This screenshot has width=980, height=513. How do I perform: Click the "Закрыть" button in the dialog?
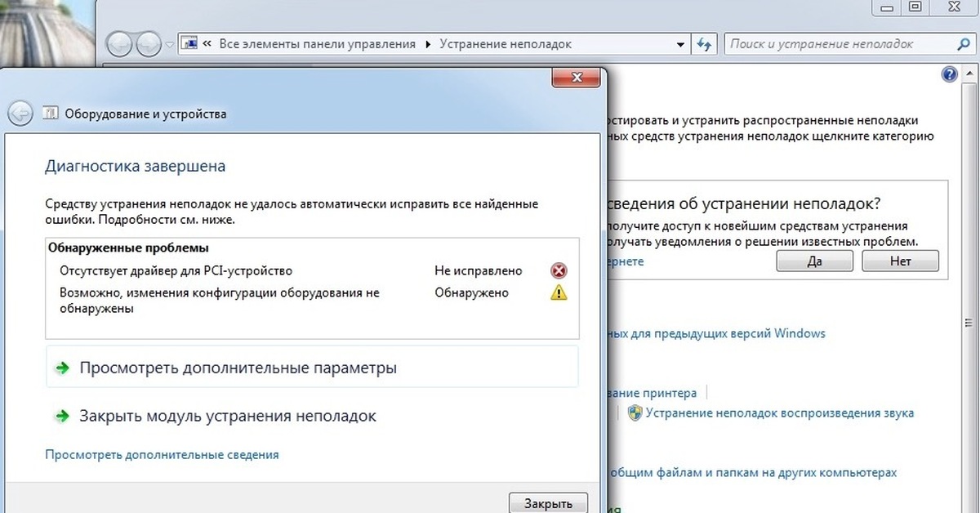[x=548, y=503]
